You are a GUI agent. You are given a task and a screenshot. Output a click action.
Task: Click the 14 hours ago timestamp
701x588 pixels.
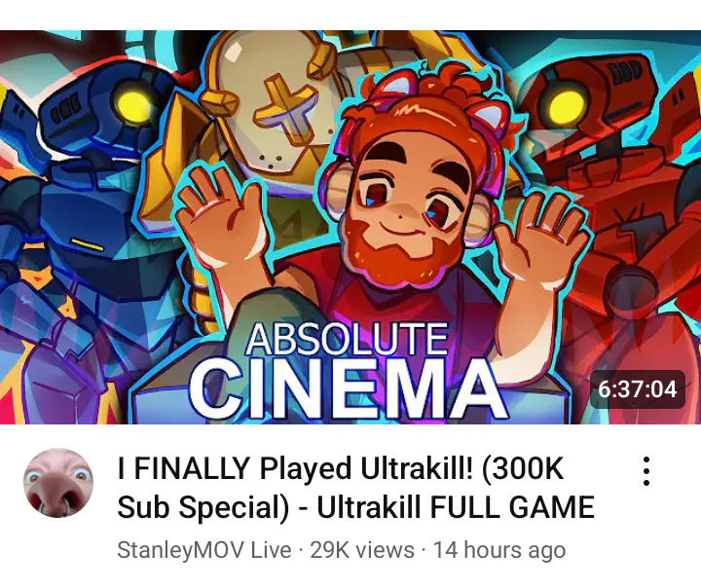coord(499,550)
